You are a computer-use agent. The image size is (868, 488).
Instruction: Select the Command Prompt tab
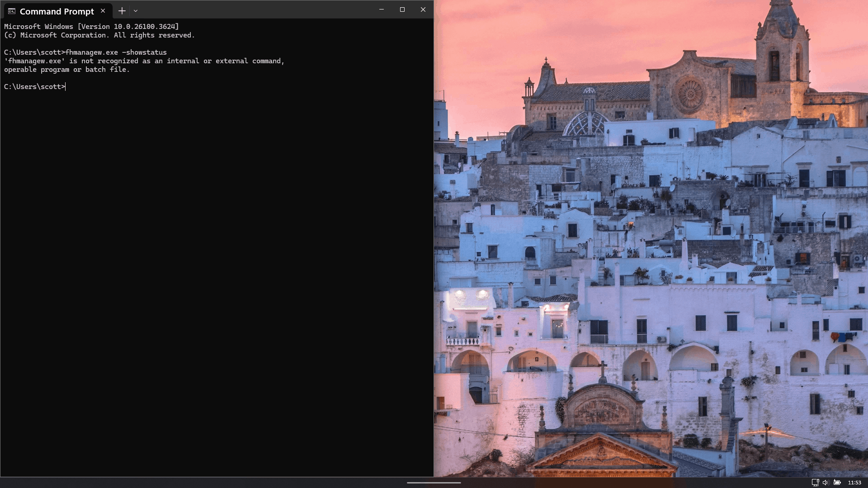[x=57, y=11]
